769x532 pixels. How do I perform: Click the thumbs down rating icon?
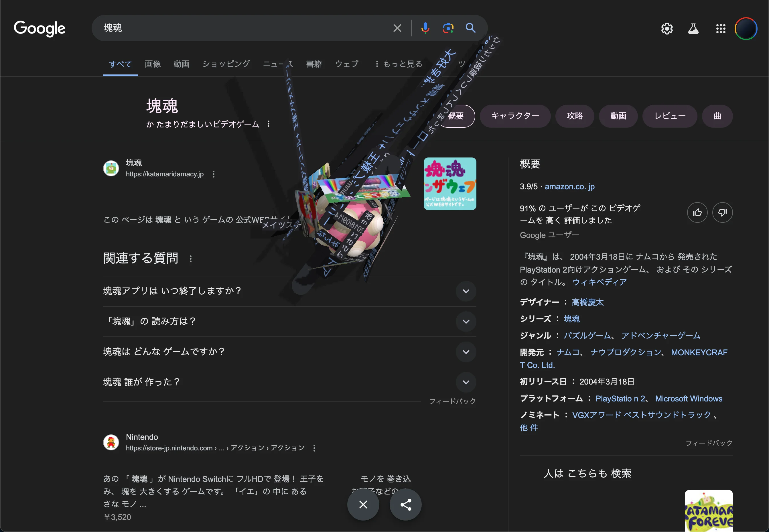pyautogui.click(x=722, y=212)
